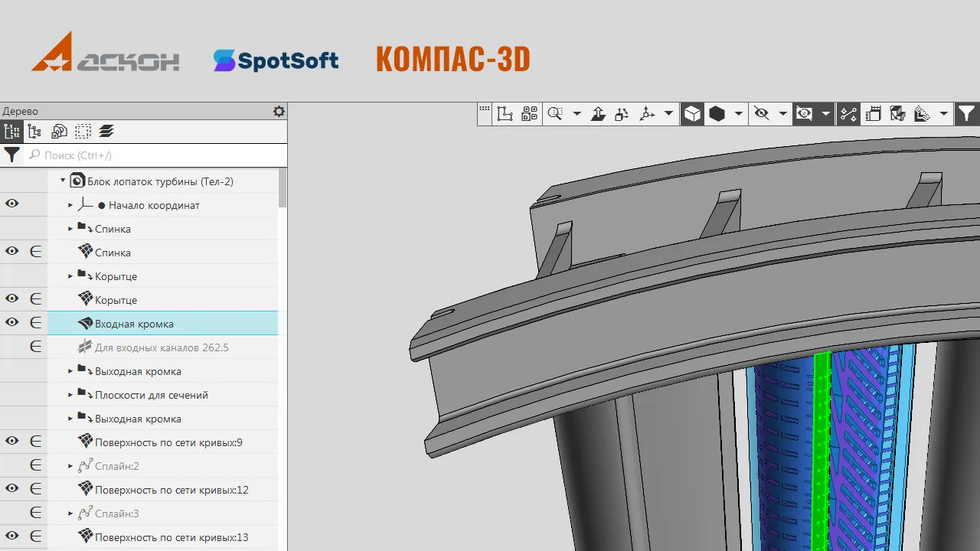Expand the Начало координат node
980x551 pixels.
coord(70,205)
